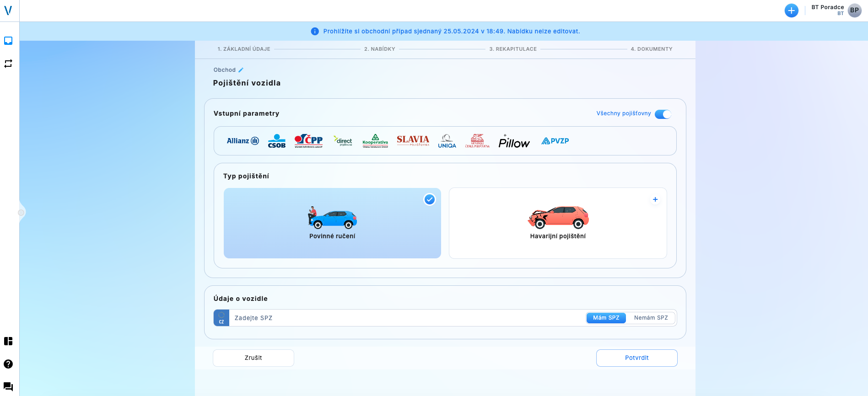Add Havarijní pojištění with plus icon

pyautogui.click(x=655, y=199)
